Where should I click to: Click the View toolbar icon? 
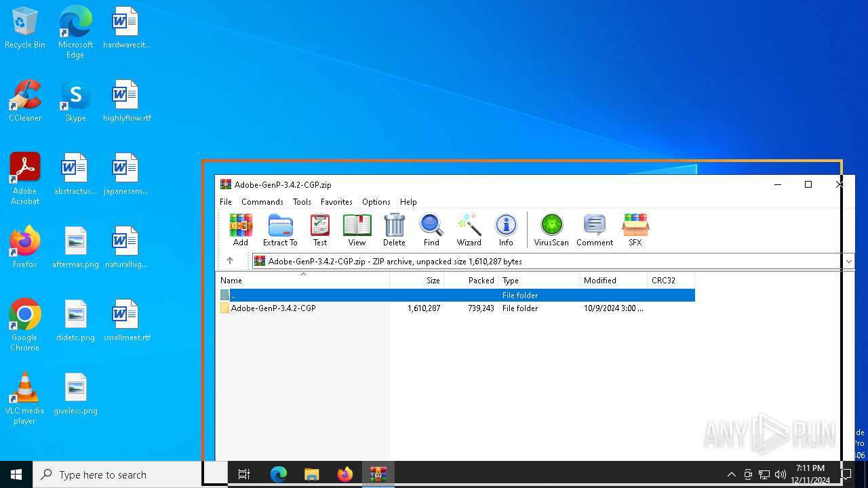coord(357,230)
